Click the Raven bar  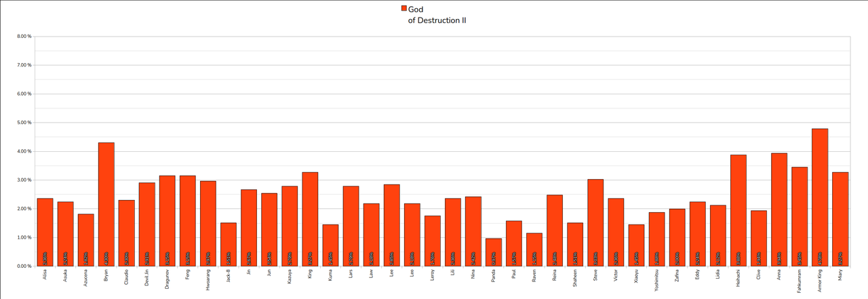pos(534,250)
